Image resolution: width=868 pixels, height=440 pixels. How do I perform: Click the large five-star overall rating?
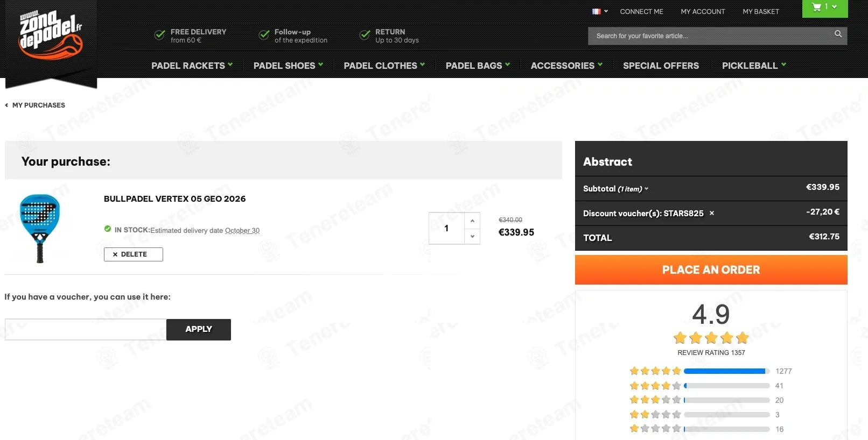point(711,338)
